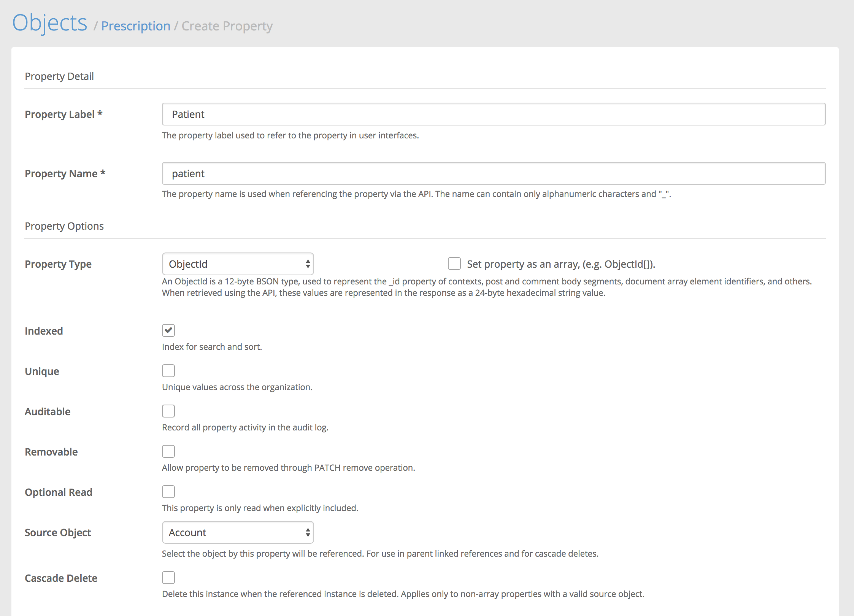Toggle the Removable checkbox
This screenshot has height=616, width=854.
tap(168, 451)
